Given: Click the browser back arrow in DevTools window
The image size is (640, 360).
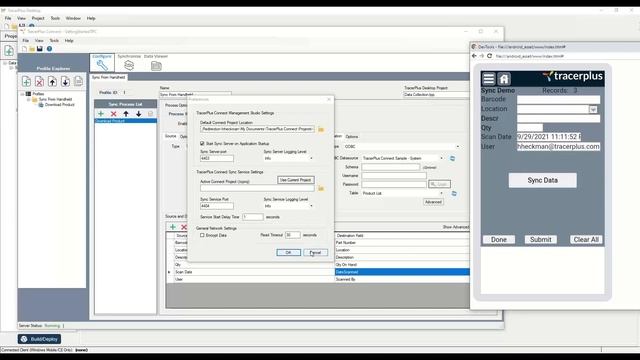Looking at the screenshot, I should (474, 56).
